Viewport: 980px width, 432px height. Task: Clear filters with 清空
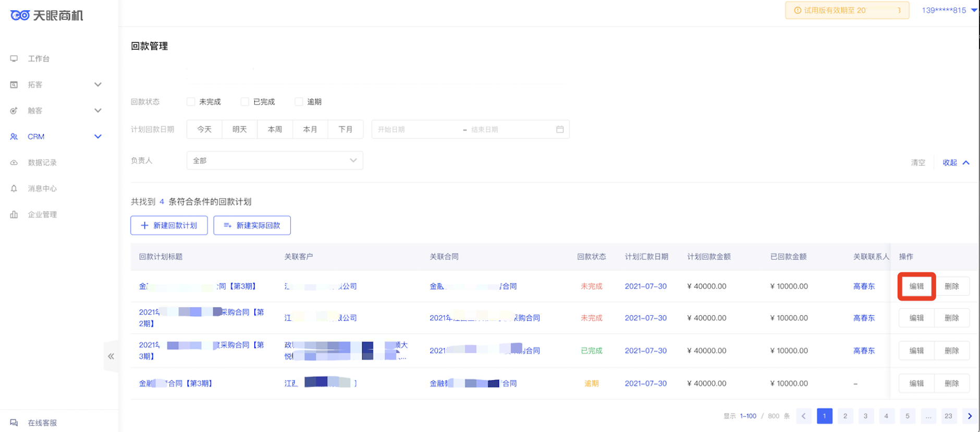point(918,163)
